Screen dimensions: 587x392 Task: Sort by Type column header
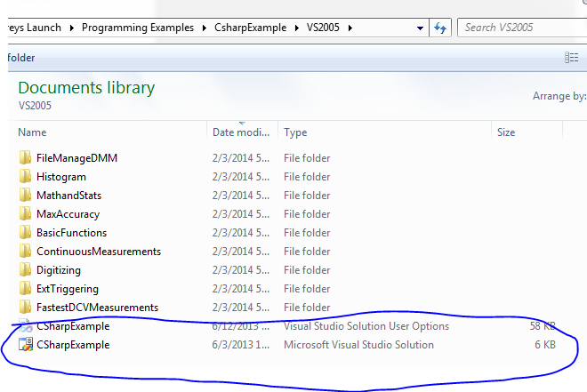coord(295,132)
